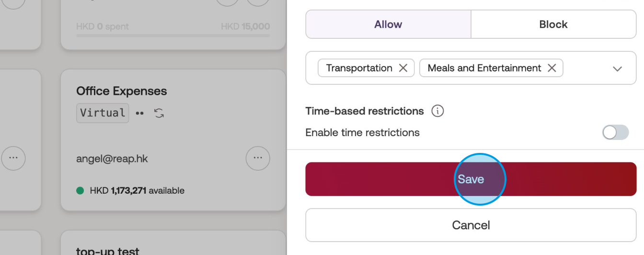The image size is (644, 255).
Task: Click the Time-based restrictions info icon
Action: tap(437, 111)
